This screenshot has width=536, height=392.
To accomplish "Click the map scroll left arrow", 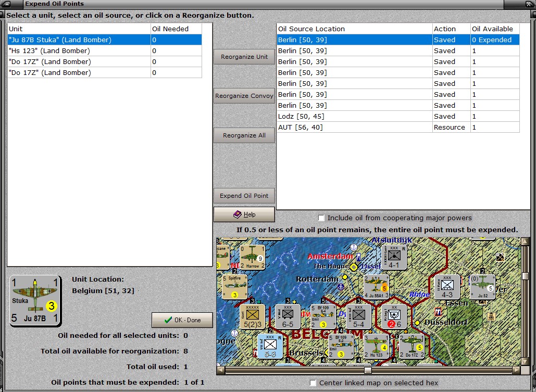I will click(x=221, y=370).
